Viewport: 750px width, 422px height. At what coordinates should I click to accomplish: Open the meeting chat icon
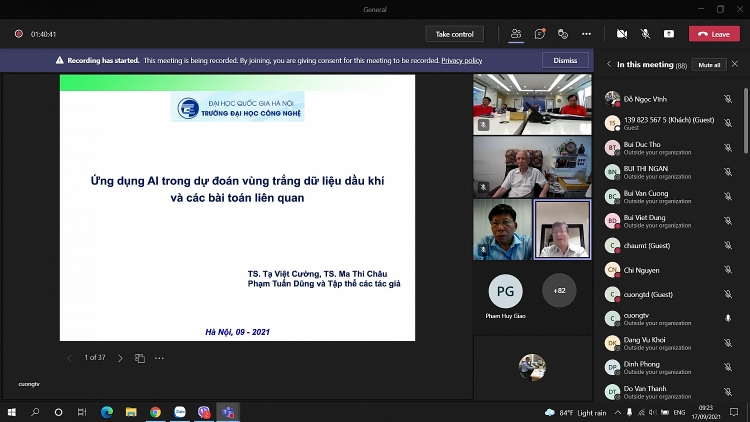[539, 33]
